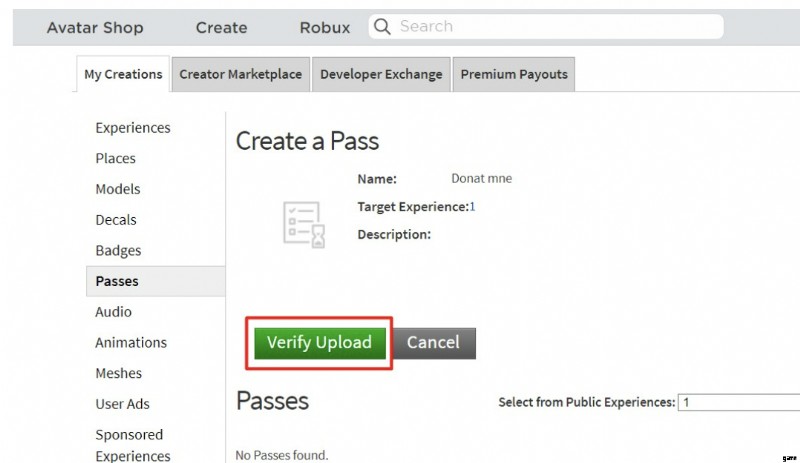
Task: Open the Developer Exchange tab
Action: click(x=381, y=74)
